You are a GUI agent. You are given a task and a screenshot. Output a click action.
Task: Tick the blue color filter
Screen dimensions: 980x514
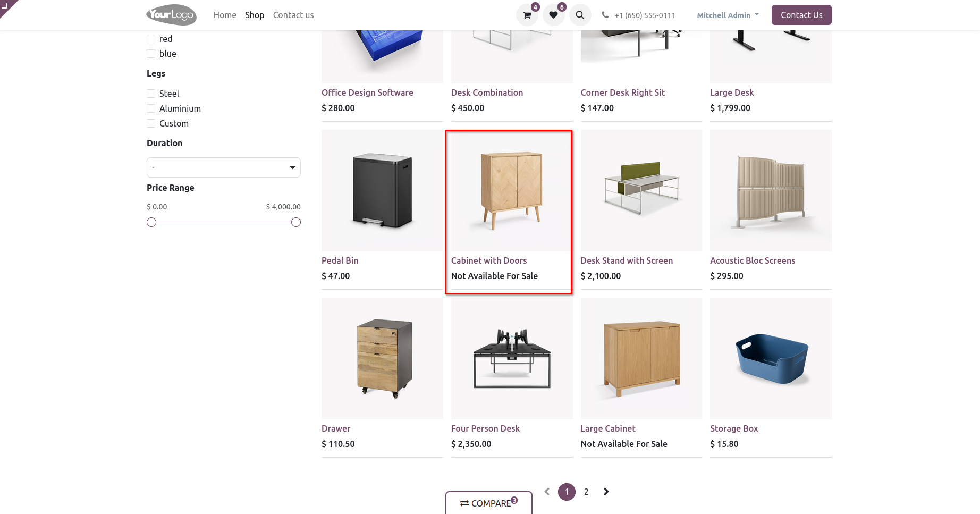151,54
